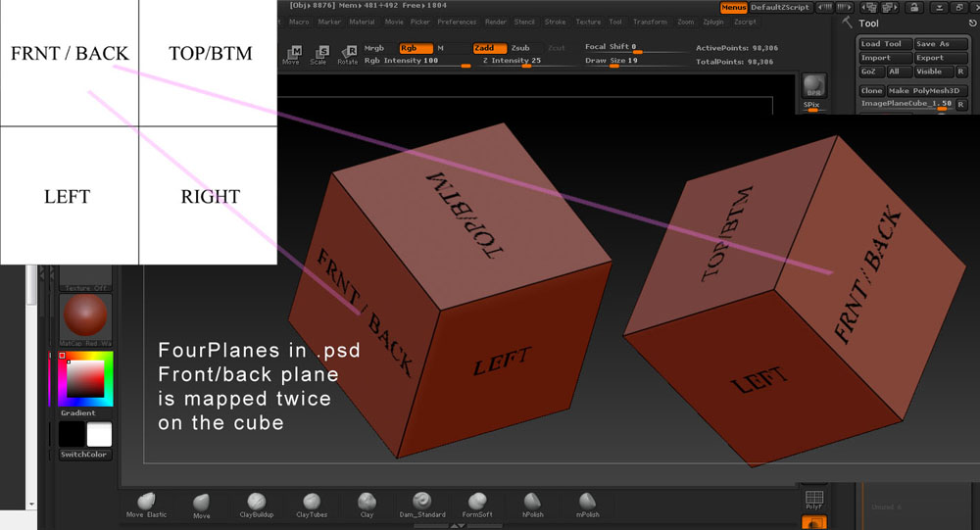Click the next UI layout arrow icon

[x=844, y=8]
